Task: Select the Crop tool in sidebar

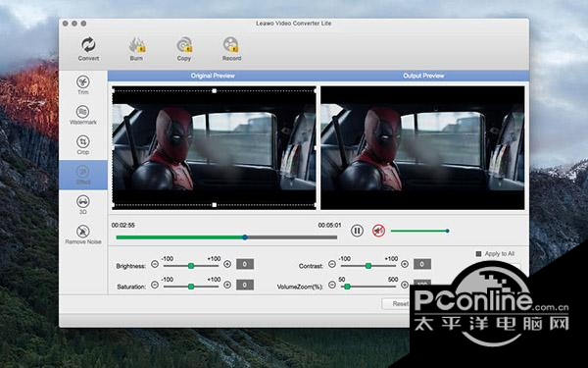Action: click(x=83, y=145)
